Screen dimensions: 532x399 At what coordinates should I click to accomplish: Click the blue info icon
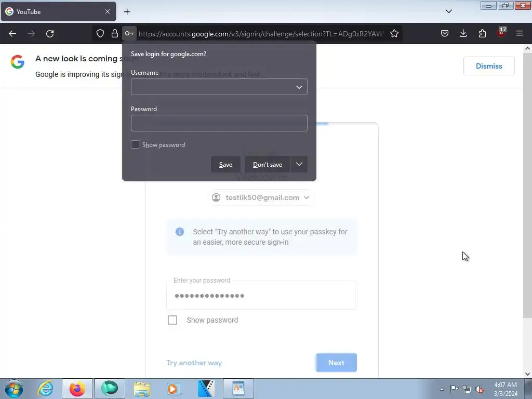point(180,232)
